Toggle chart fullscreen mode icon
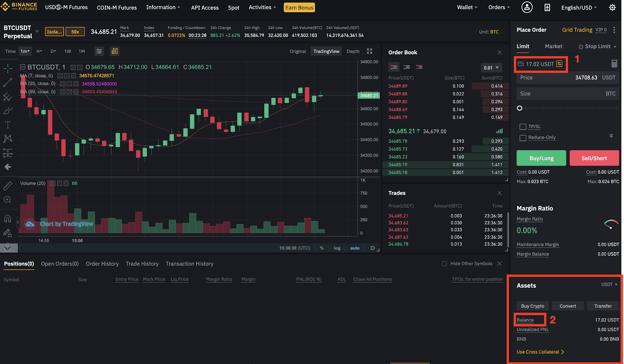The width and height of the screenshot is (624, 364). [x=369, y=51]
